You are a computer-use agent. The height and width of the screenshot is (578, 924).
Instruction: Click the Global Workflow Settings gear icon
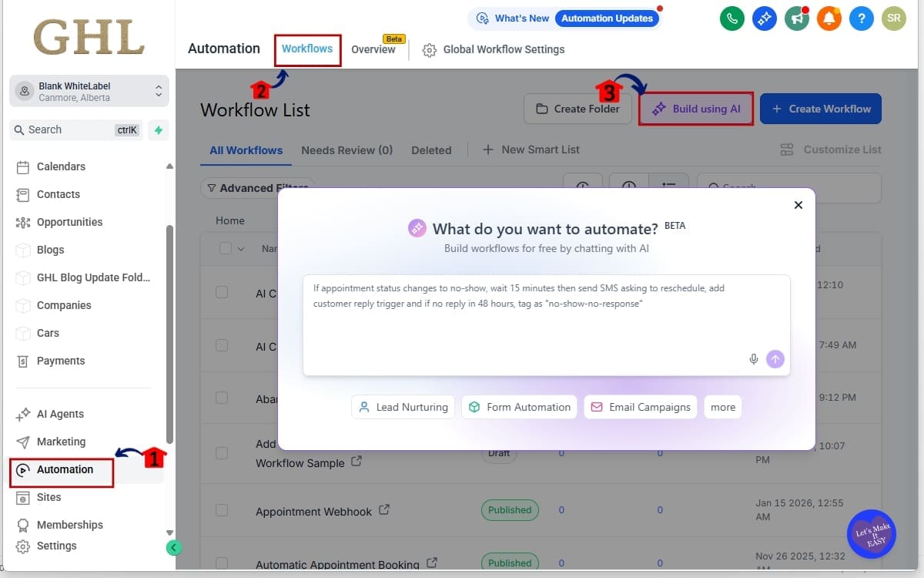pos(428,49)
